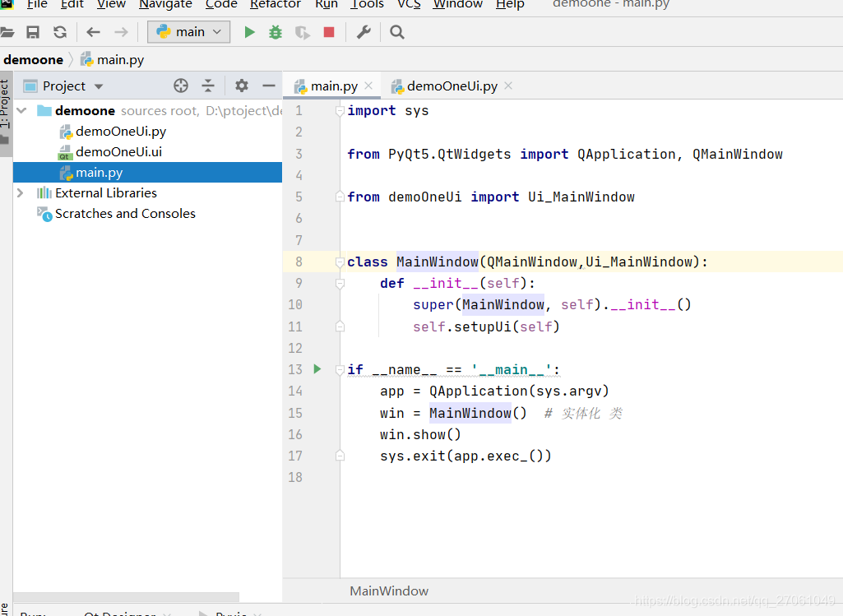Open settings via the wrench icon

coord(364,32)
